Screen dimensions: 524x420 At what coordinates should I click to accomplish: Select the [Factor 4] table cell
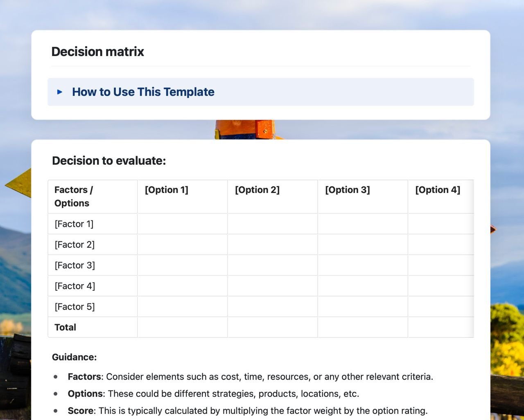click(74, 286)
